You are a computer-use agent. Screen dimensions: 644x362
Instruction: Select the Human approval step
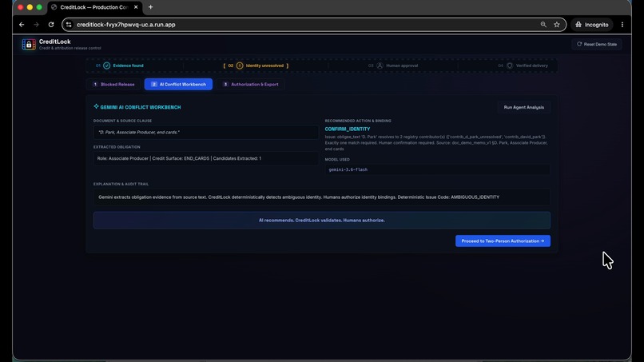(x=393, y=66)
